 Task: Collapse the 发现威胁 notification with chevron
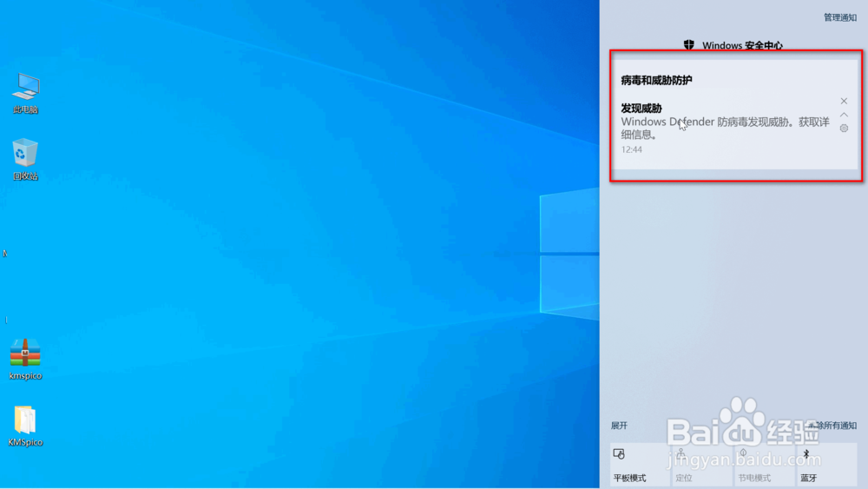[844, 115]
